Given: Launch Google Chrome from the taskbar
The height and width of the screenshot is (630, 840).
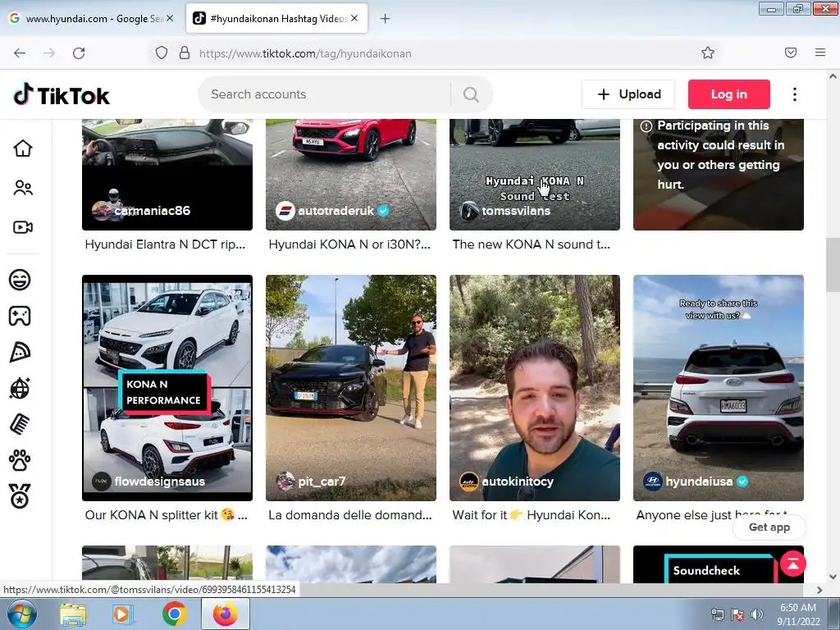Looking at the screenshot, I should 174,614.
